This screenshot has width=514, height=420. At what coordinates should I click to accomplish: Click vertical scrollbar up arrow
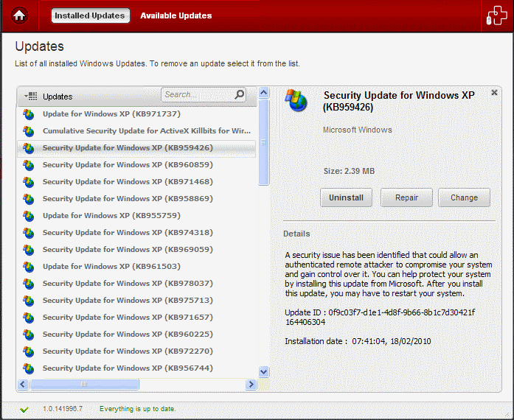click(263, 93)
